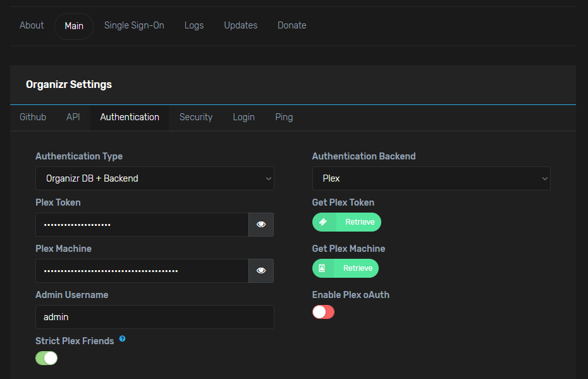Image resolution: width=588 pixels, height=379 pixels.
Task: Show the hidden Plex Token value
Action: pyautogui.click(x=261, y=225)
